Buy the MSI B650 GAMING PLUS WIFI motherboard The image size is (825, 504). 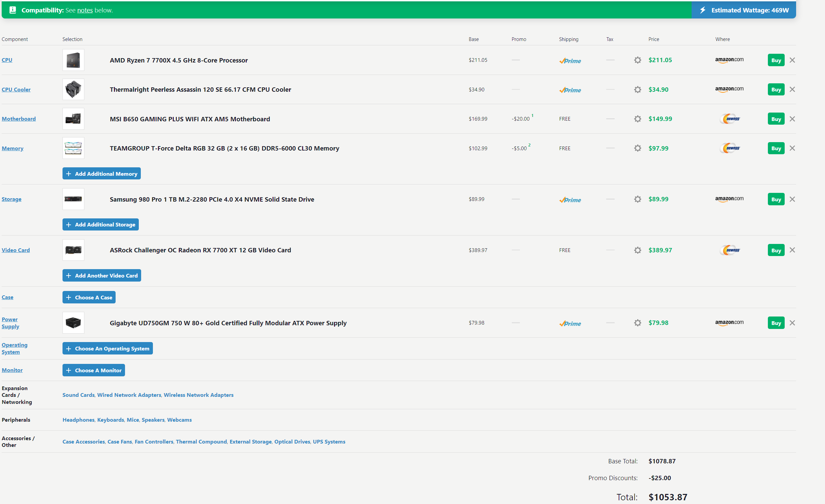[x=776, y=119]
